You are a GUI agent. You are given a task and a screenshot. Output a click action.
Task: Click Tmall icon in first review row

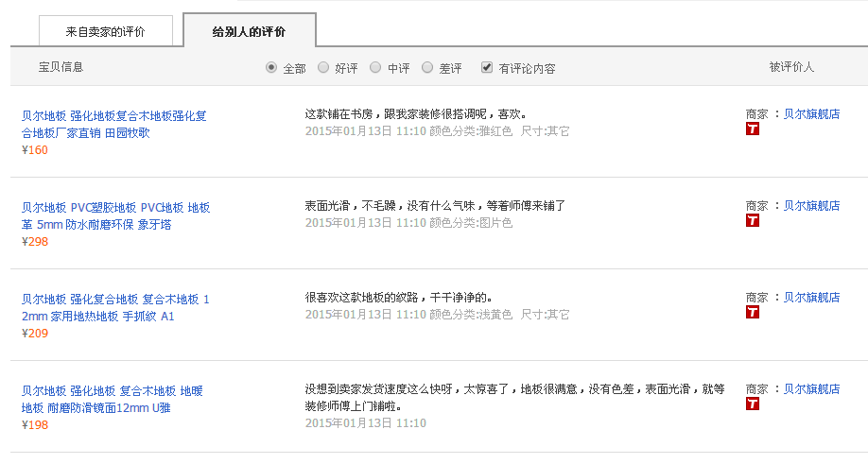(x=753, y=129)
